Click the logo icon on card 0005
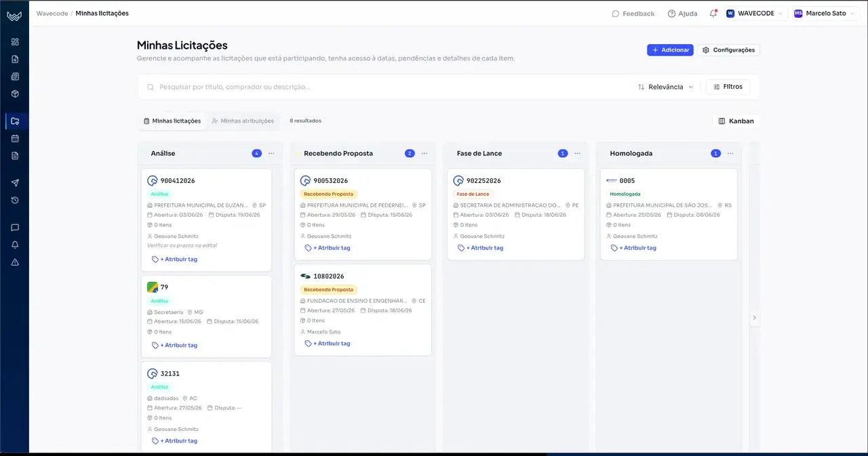 [x=612, y=181]
